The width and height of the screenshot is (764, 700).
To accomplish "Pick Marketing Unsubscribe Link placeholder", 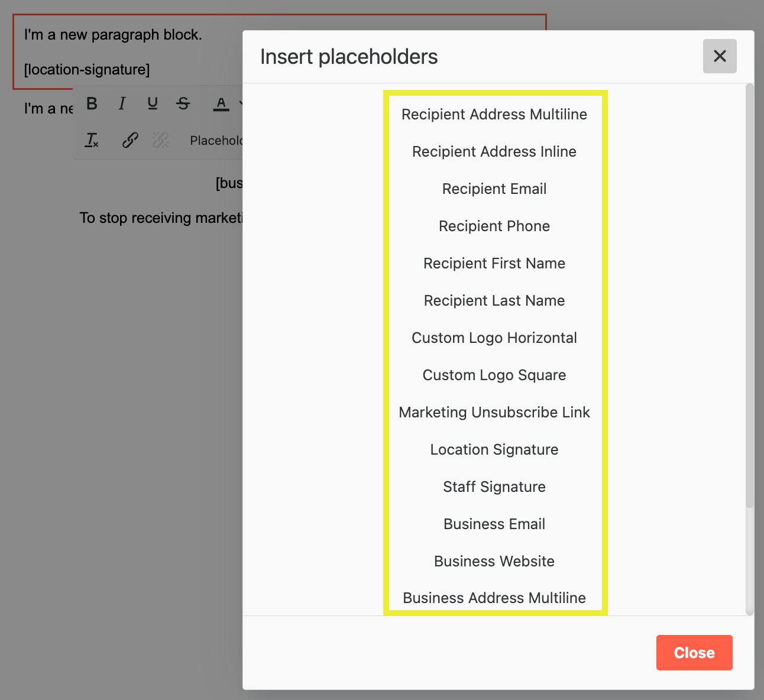I will coord(494,412).
